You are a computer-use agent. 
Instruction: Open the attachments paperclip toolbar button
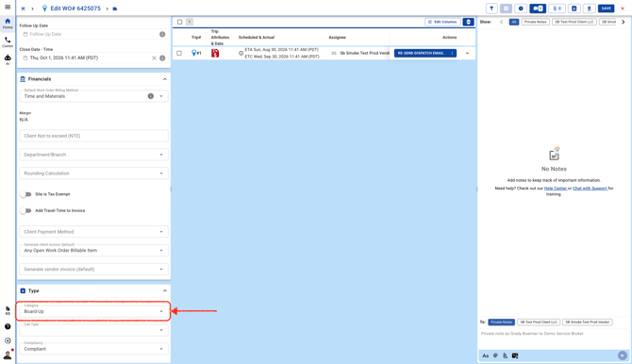click(x=557, y=8)
